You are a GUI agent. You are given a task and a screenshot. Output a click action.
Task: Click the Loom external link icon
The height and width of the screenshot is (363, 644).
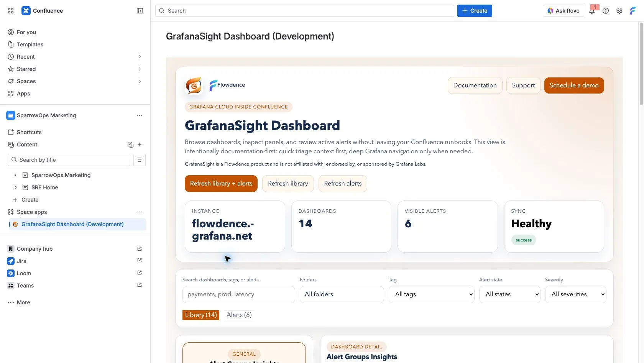[140, 273]
